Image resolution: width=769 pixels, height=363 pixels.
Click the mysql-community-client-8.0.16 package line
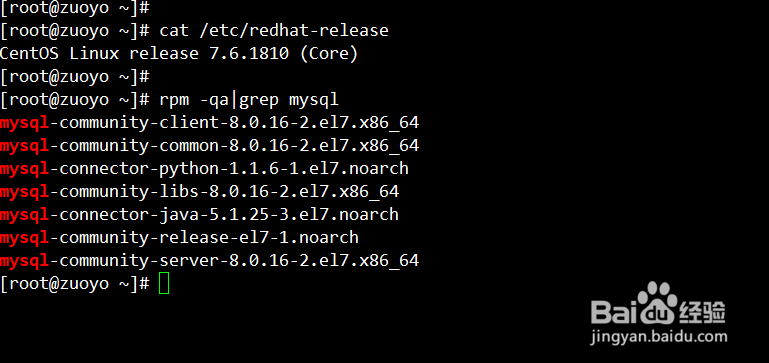coord(209,123)
